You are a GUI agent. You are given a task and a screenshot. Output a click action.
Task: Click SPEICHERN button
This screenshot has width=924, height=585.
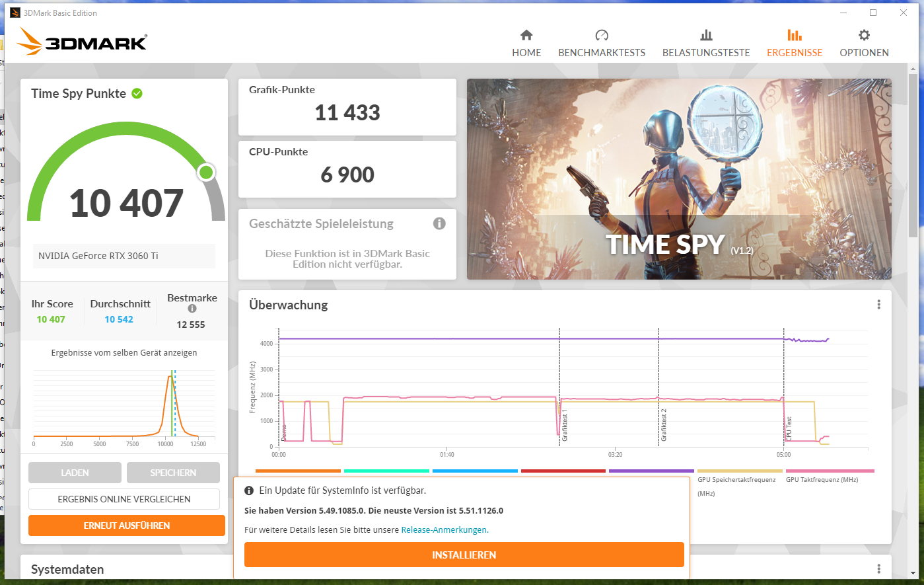point(173,473)
